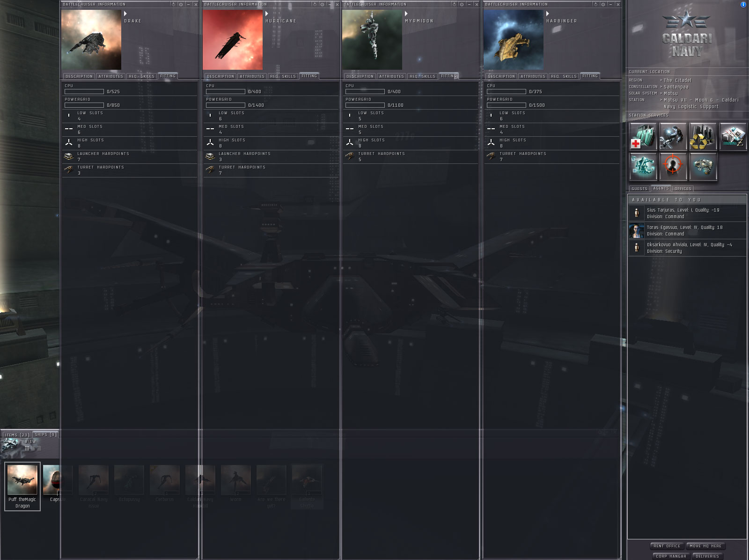Pin the Hurricane information window
Screen dimensions: 749x560
[315, 4]
